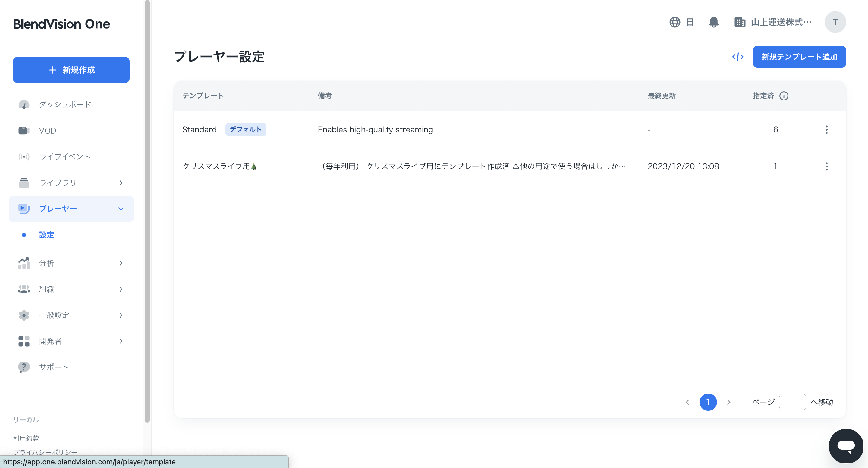The width and height of the screenshot is (868, 468).
Task: Select VOD in the sidebar
Action: 48,131
